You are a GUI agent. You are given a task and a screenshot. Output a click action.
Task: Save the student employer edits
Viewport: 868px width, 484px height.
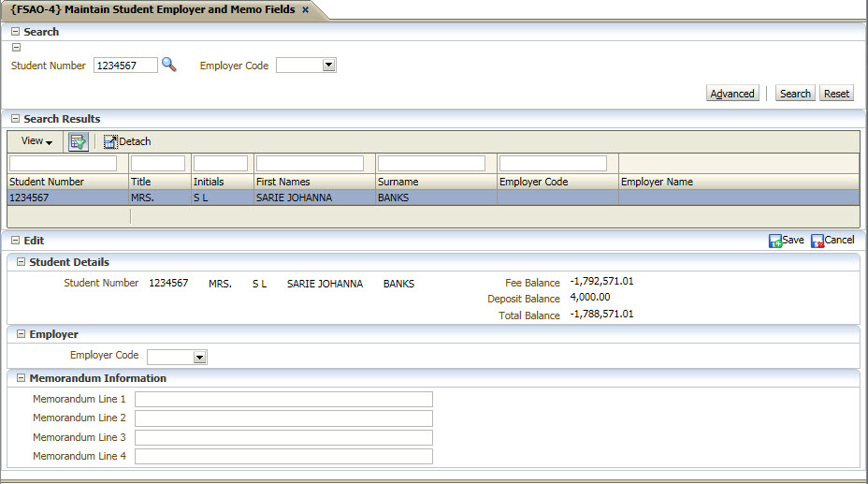pyautogui.click(x=786, y=241)
